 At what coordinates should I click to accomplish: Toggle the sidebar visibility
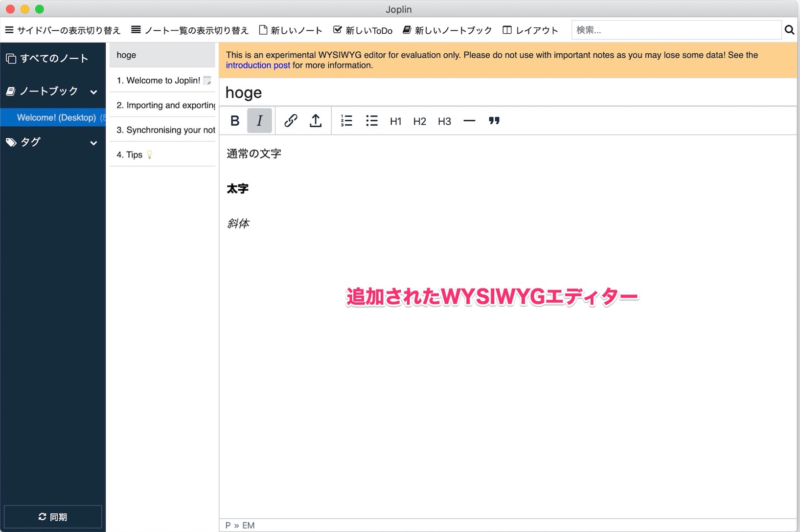pyautogui.click(x=62, y=29)
